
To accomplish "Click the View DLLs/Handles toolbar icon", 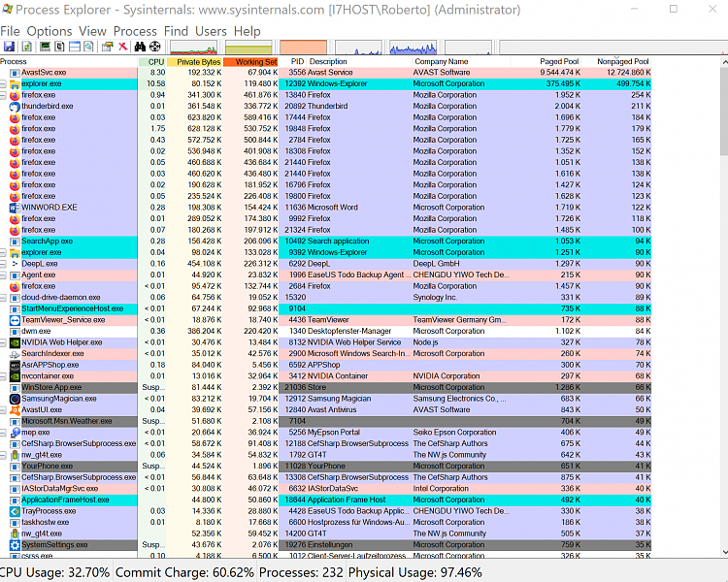I will [88, 47].
